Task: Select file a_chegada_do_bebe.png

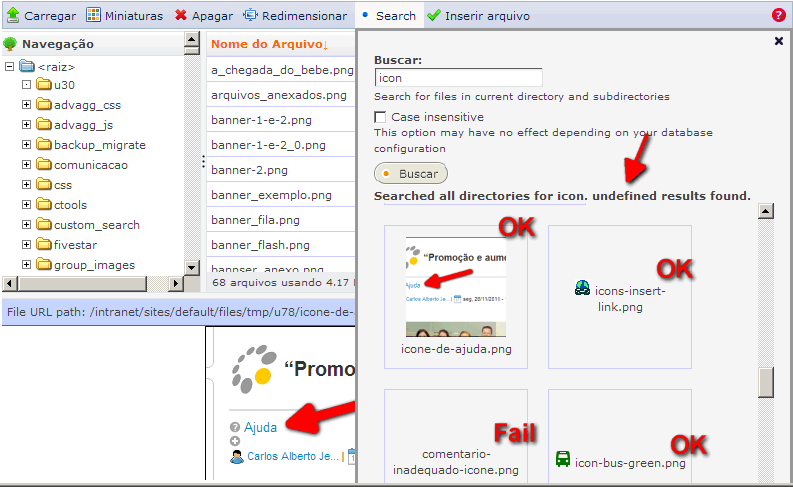Action: 281,70
